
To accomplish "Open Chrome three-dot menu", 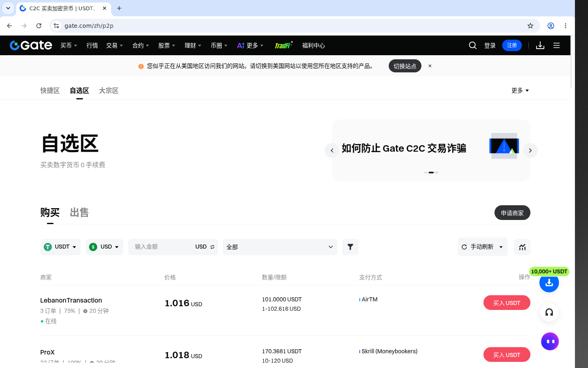I will click(x=566, y=26).
